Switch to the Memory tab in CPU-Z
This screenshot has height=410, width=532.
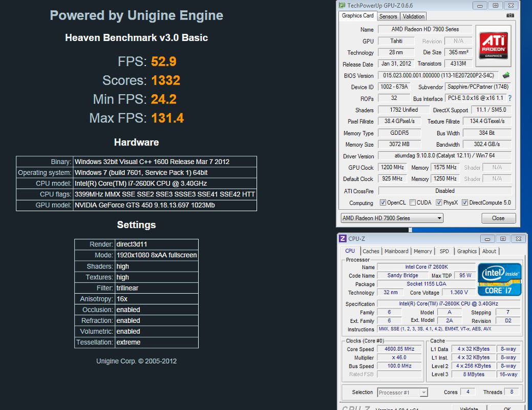point(422,251)
